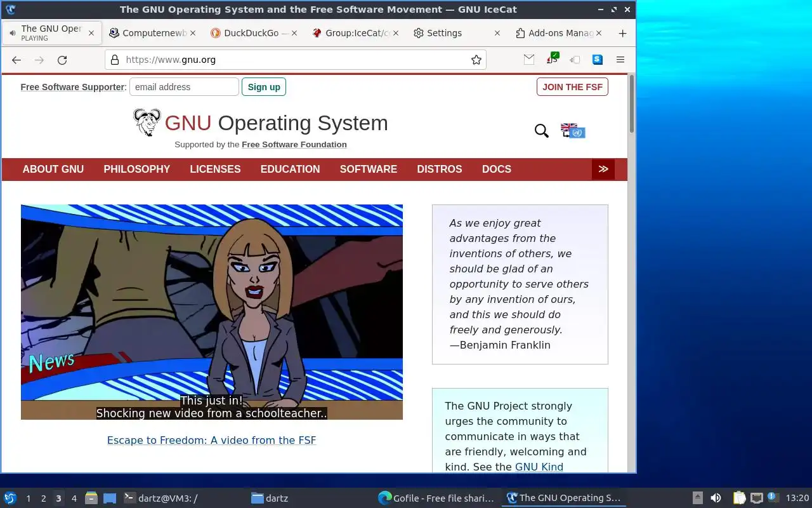Click the faded extension icon beside LibreJS
Screen dimensions: 812x508
pyautogui.click(x=575, y=59)
